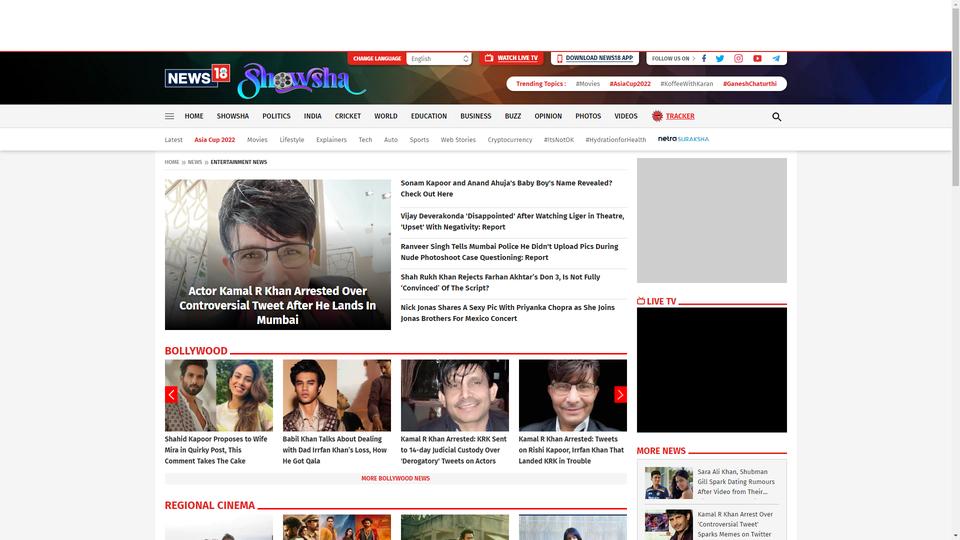960x540 pixels.
Task: Open the WORLD menu item
Action: point(386,116)
